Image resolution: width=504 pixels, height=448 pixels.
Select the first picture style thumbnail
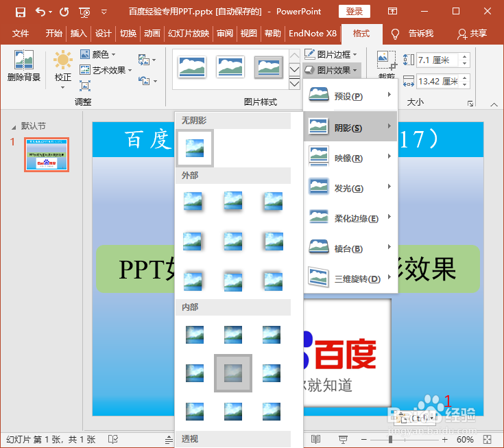(192, 67)
